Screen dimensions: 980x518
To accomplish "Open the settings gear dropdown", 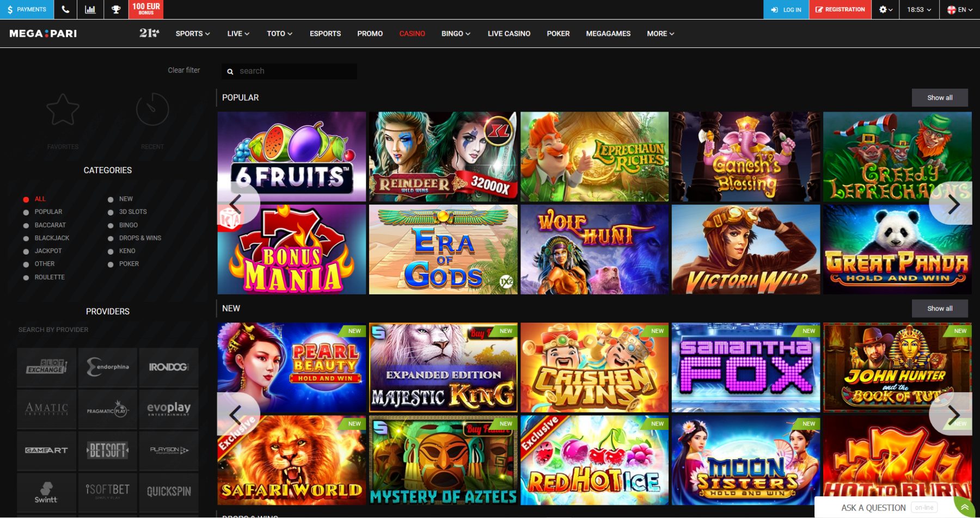I will pos(885,9).
